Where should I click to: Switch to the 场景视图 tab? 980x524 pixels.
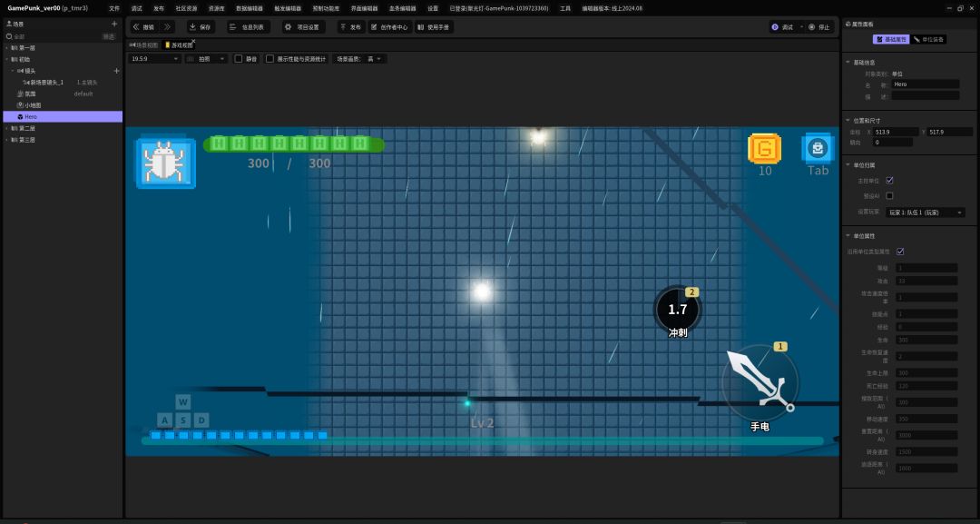(143, 45)
